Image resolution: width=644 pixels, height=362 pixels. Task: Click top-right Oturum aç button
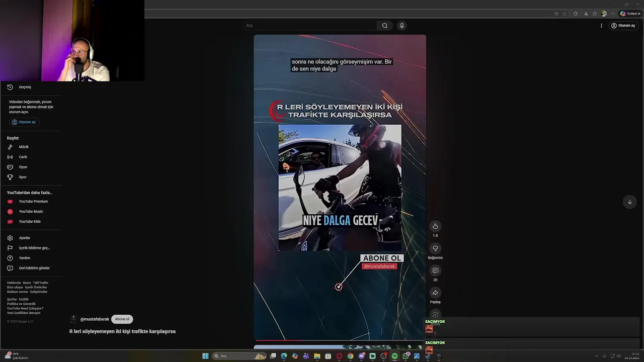(623, 26)
